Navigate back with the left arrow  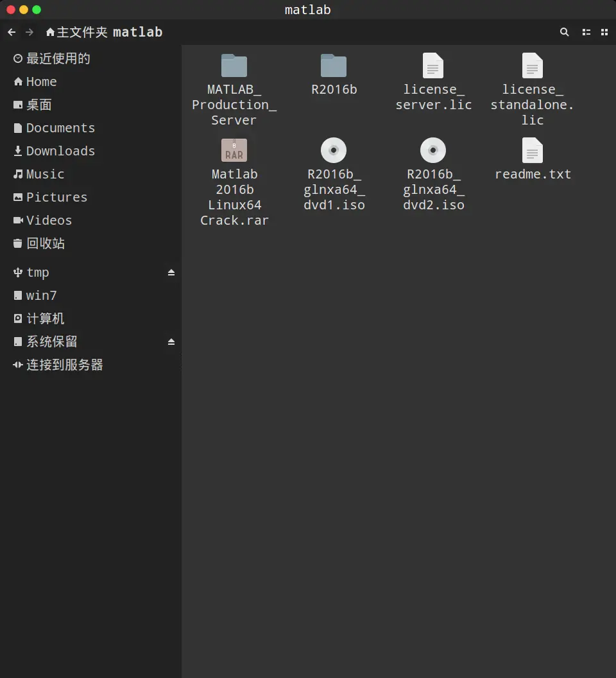[x=11, y=32]
